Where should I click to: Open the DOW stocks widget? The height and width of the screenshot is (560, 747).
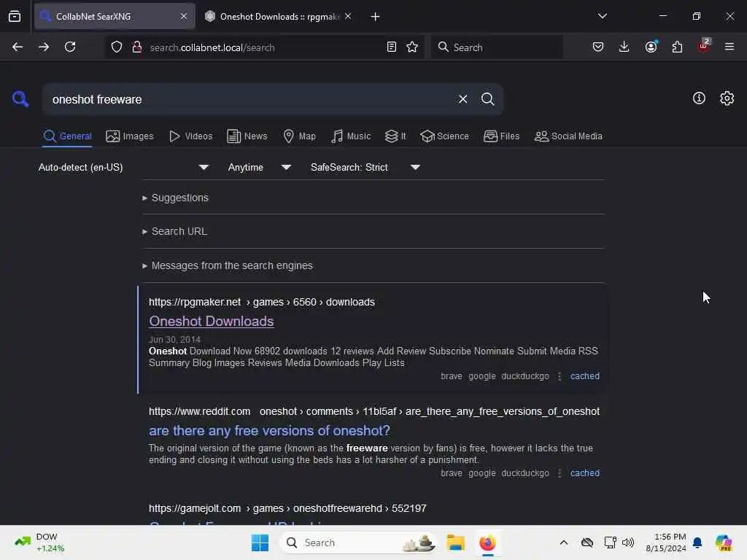point(39,542)
